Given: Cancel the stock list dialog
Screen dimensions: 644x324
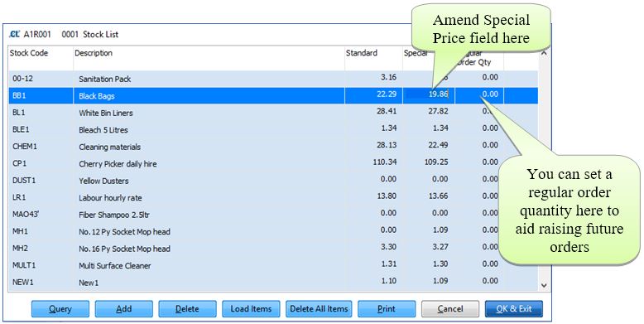Looking at the screenshot, I should pos(450,309).
